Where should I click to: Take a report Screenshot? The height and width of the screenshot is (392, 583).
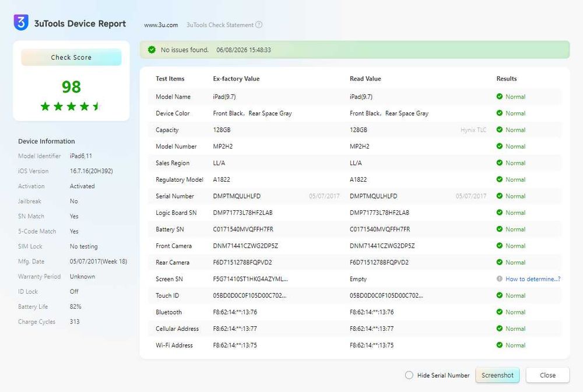(497, 375)
